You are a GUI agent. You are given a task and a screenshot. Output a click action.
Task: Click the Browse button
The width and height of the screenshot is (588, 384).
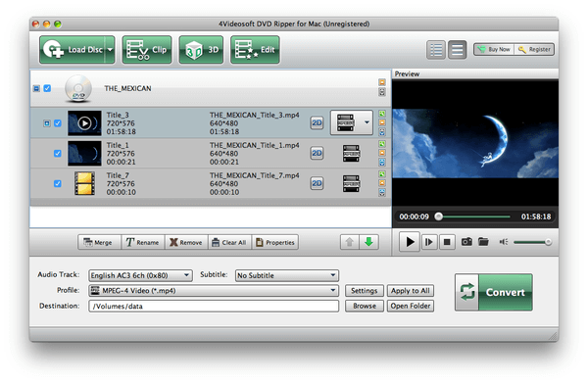click(365, 306)
